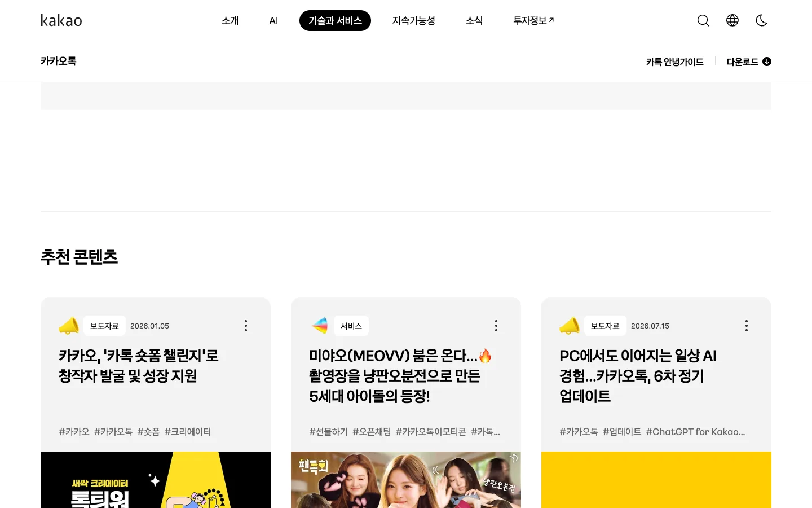Click the 다운로드 down-arrow icon

tap(767, 62)
